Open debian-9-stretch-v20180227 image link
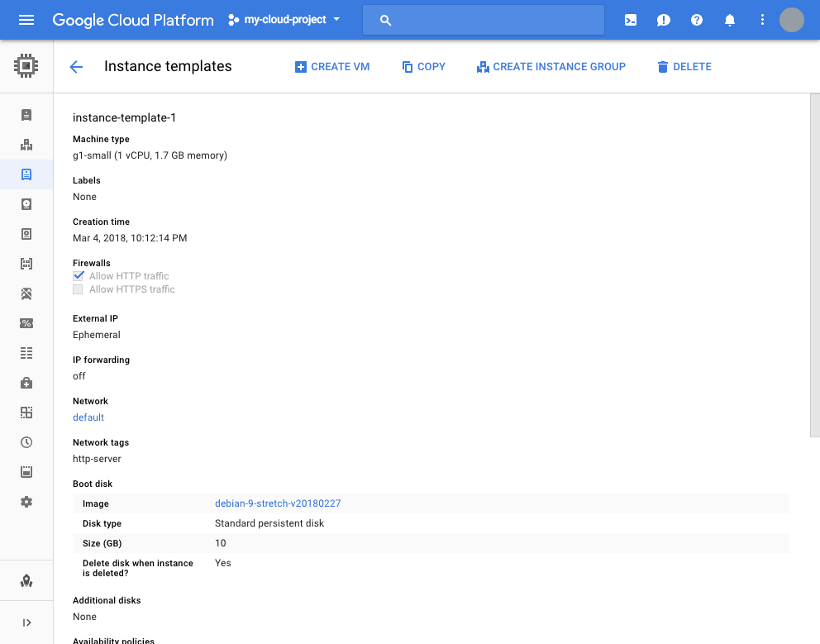This screenshot has height=644, width=820. point(278,503)
